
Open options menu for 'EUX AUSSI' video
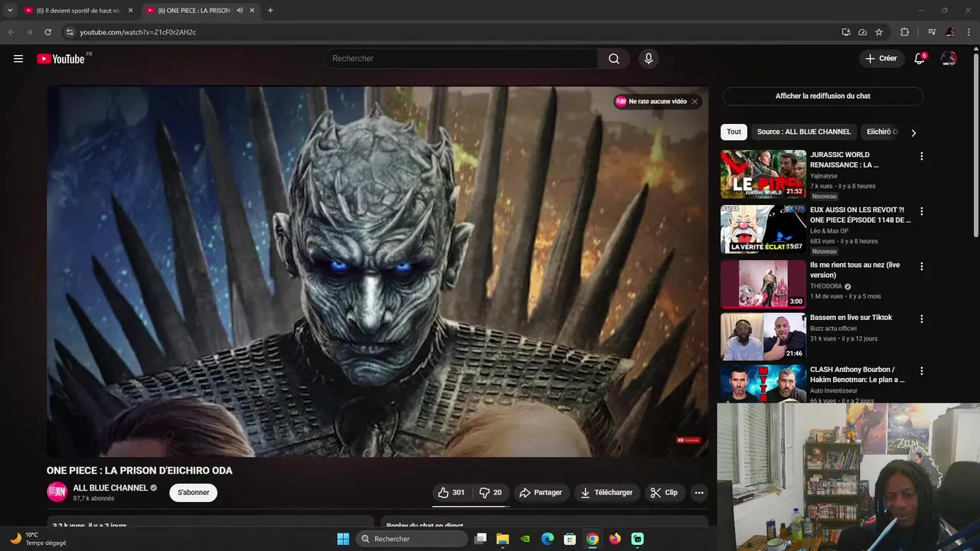922,211
